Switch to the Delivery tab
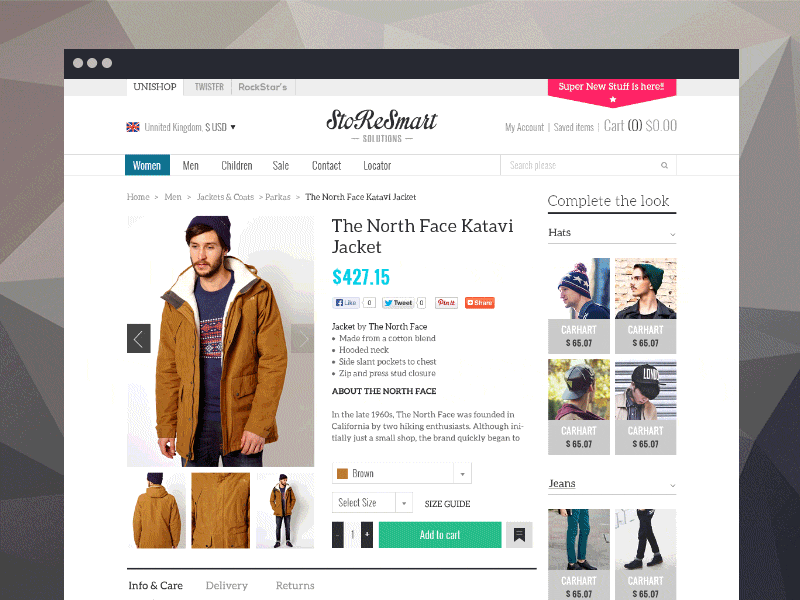 [227, 585]
